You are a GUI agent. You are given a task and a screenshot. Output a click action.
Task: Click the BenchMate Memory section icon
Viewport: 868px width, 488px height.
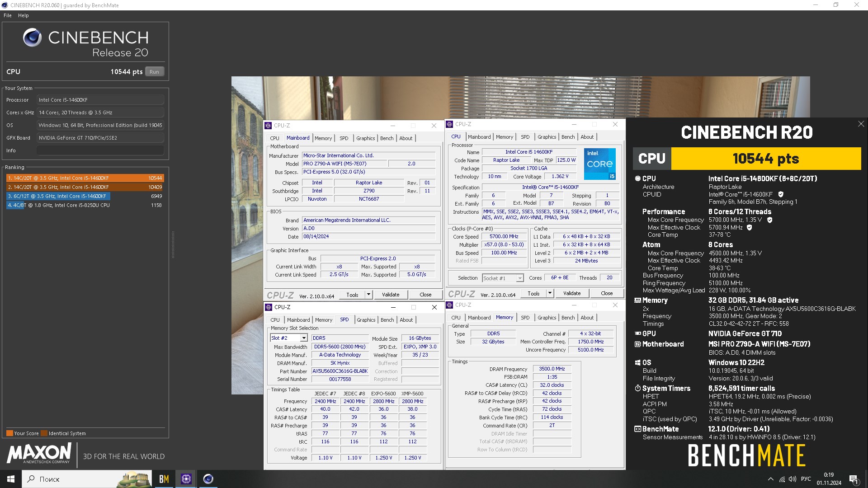click(x=637, y=300)
